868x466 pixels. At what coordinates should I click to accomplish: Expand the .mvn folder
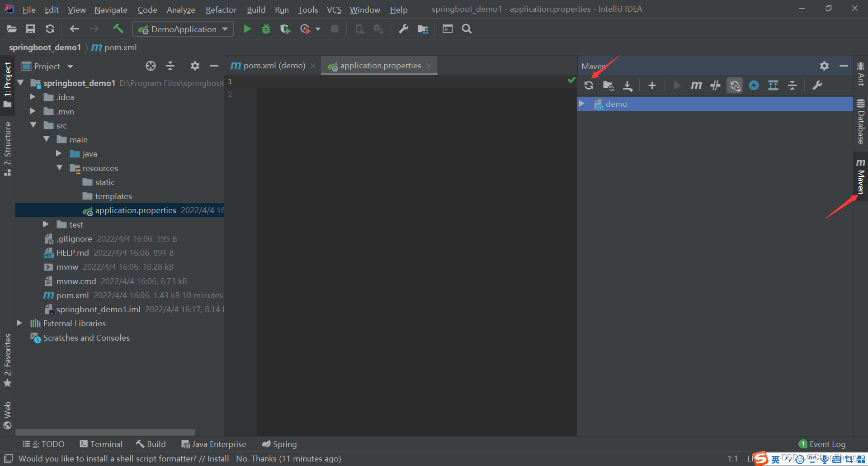click(x=33, y=111)
